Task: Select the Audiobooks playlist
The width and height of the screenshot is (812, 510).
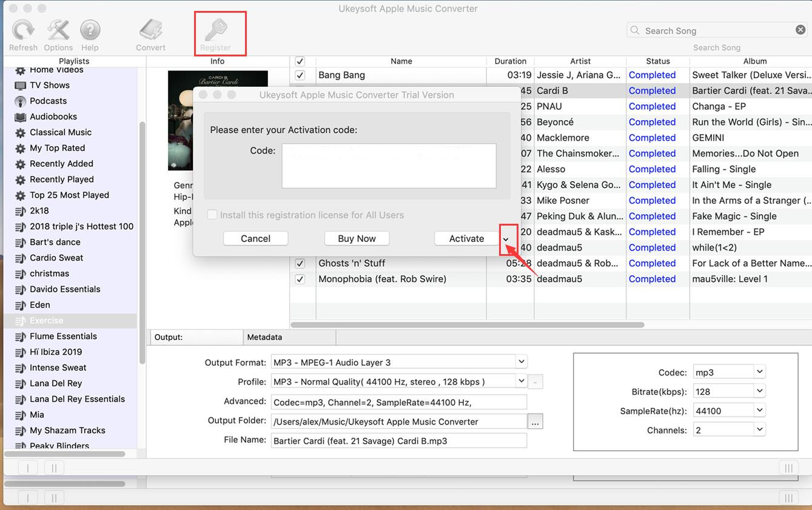Action: click(53, 116)
